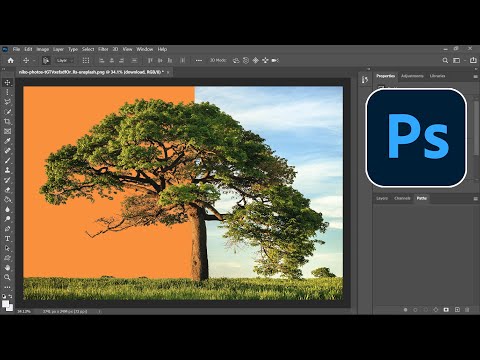The height and width of the screenshot is (360, 480).
Task: Select the Shape tool
Action: tap(7, 258)
